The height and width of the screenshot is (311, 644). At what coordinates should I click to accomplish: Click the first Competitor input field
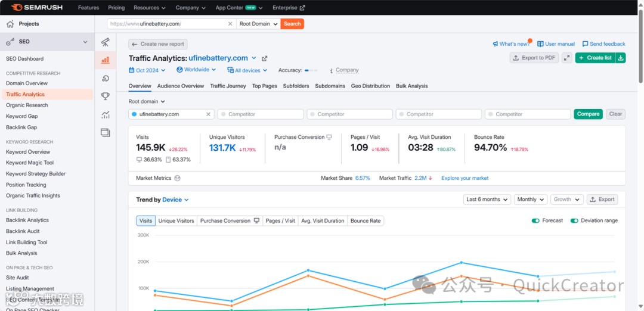[x=261, y=114]
